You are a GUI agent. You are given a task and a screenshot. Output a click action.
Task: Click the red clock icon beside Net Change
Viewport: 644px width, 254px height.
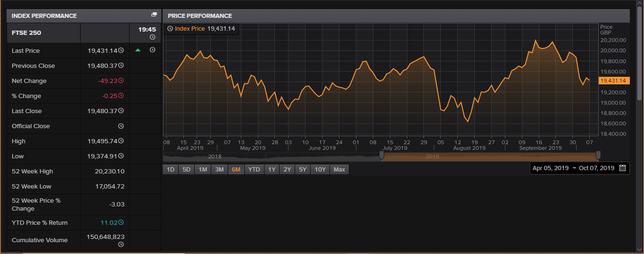pyautogui.click(x=121, y=81)
